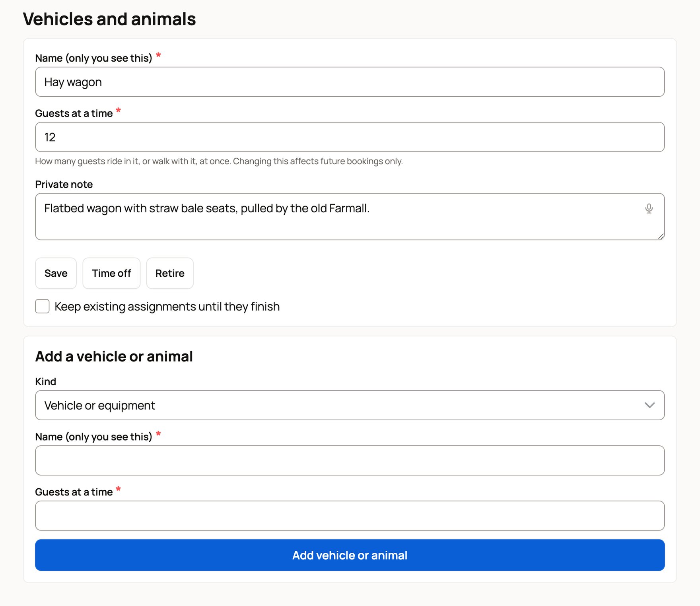Save the Hay wagon changes

pyautogui.click(x=56, y=273)
